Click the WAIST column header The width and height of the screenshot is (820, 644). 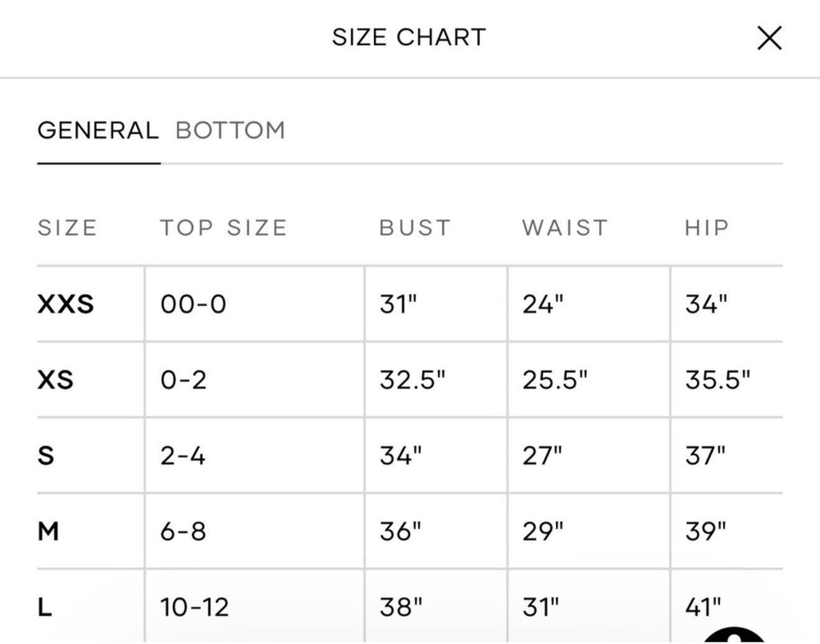[x=565, y=227]
